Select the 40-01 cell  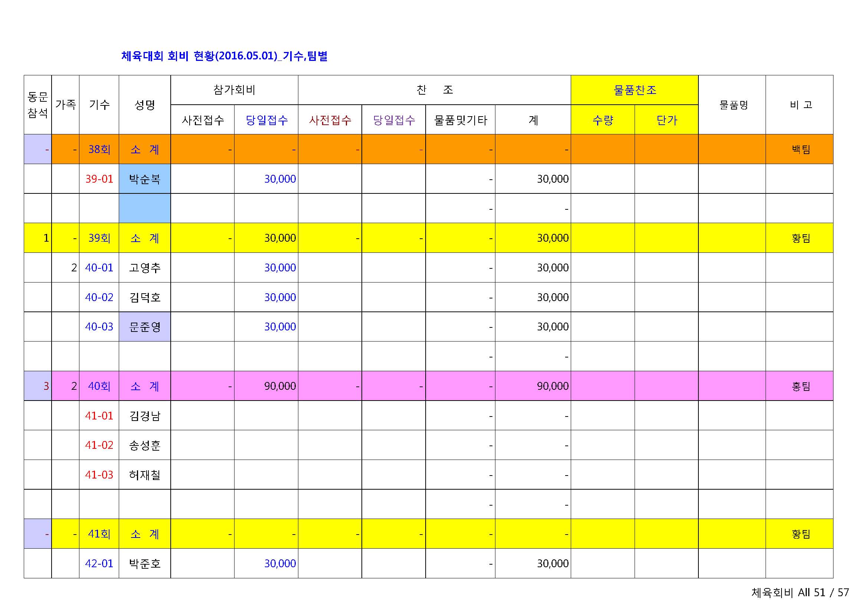(99, 268)
